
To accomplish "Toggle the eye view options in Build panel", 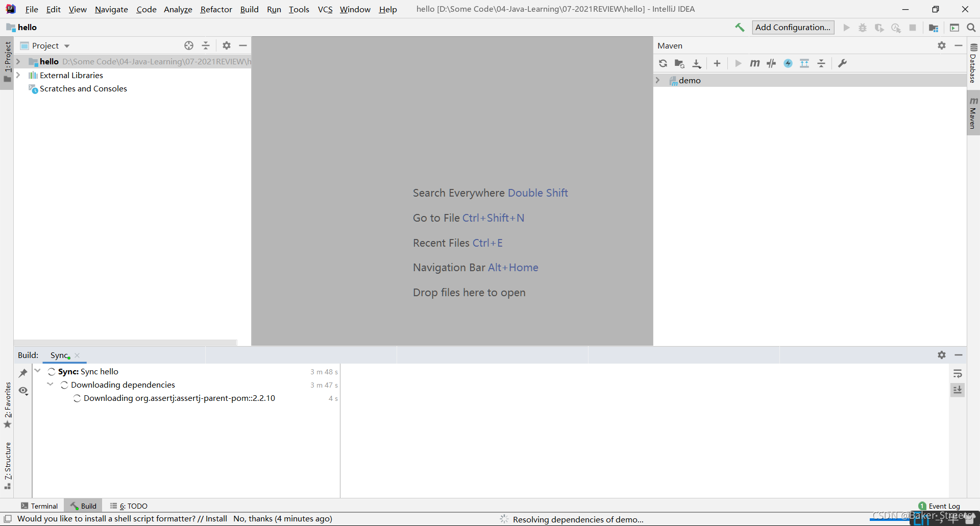I will [23, 391].
